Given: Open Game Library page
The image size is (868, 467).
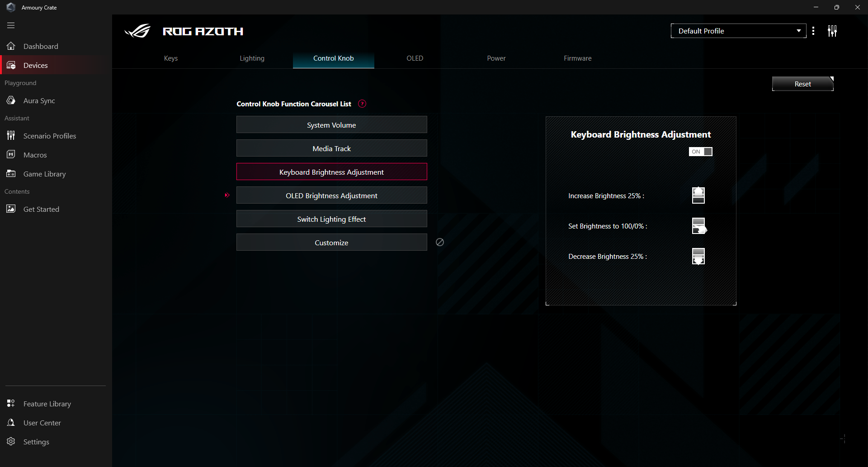Looking at the screenshot, I should tap(56, 174).
